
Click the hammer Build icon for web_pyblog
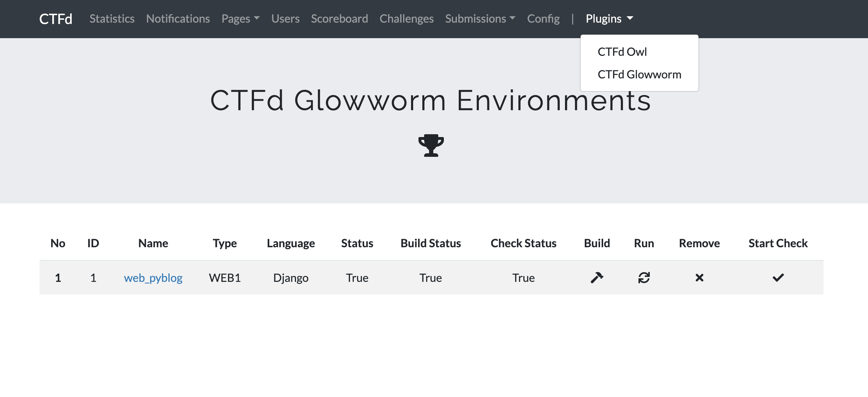pos(597,278)
